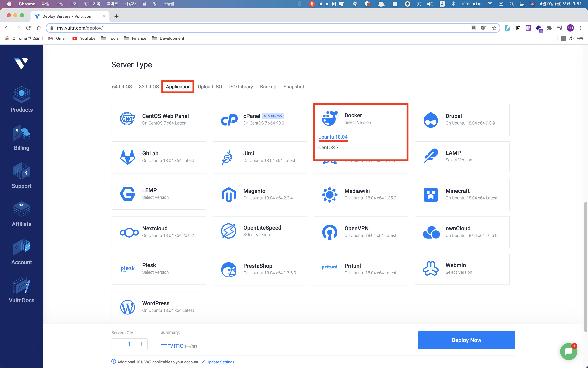
Task: Select the Magento application icon
Action: (x=229, y=195)
